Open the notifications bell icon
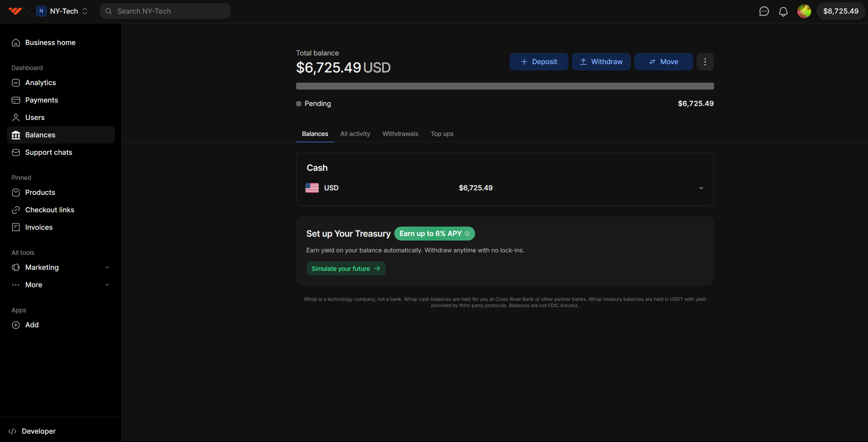The height and width of the screenshot is (442, 868). click(x=783, y=11)
